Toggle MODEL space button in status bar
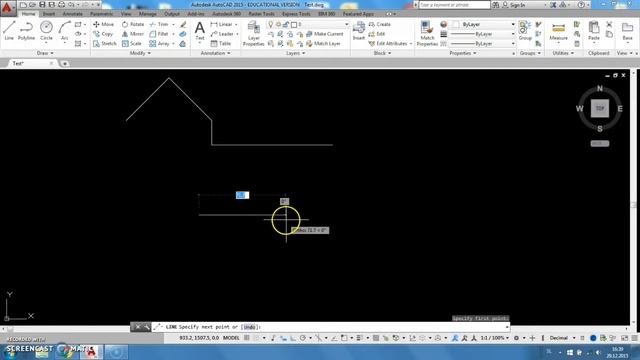The height and width of the screenshot is (360, 640). pyautogui.click(x=231, y=338)
